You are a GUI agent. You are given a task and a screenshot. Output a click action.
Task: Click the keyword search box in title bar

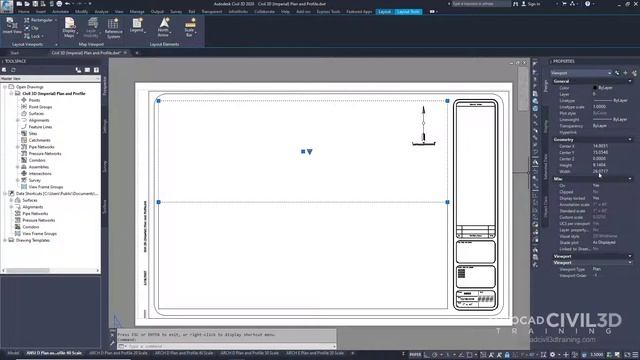pyautogui.click(x=481, y=4)
